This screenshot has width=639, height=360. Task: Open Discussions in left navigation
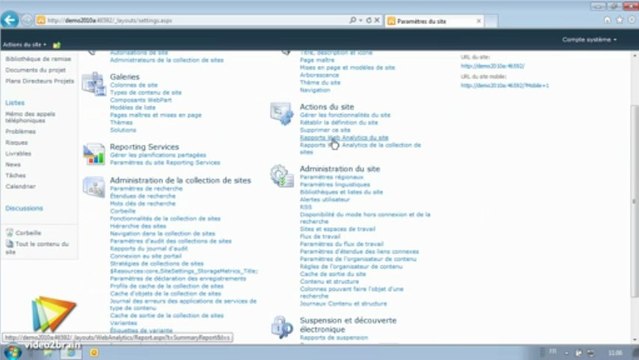[x=24, y=208]
